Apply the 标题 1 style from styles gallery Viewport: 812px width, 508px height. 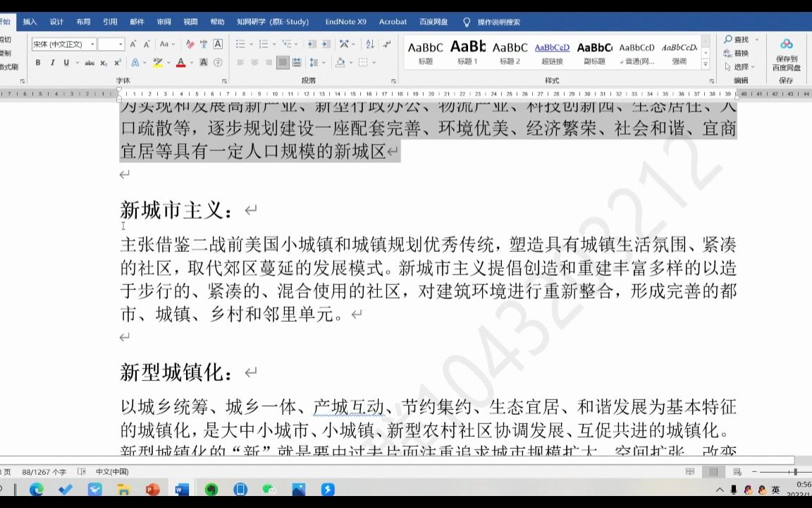[x=469, y=51]
